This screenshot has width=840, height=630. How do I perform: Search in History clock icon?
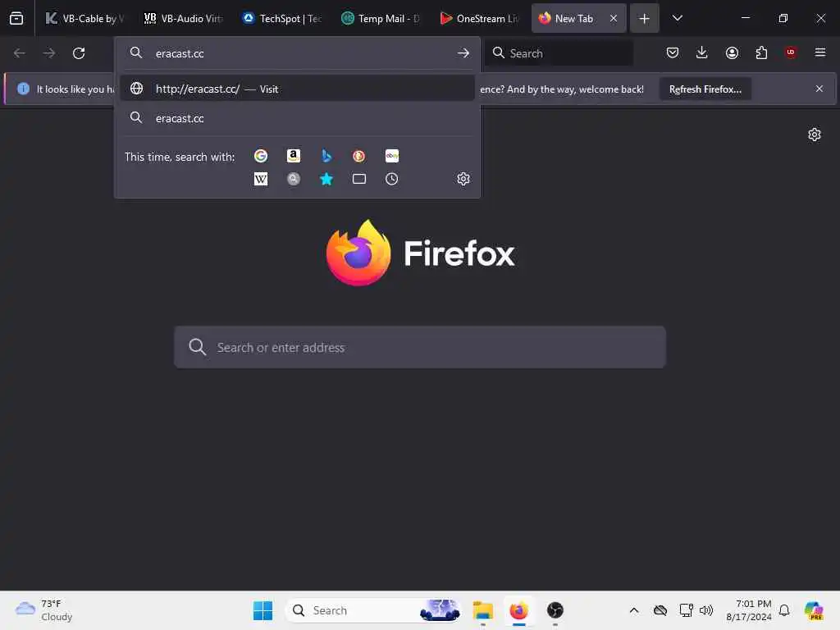[391, 179]
